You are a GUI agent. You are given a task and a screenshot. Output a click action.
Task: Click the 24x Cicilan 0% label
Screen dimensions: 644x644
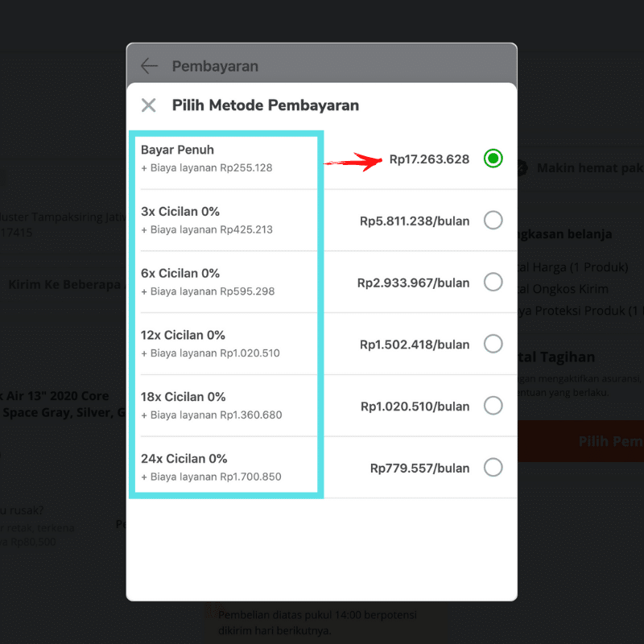[x=184, y=459]
